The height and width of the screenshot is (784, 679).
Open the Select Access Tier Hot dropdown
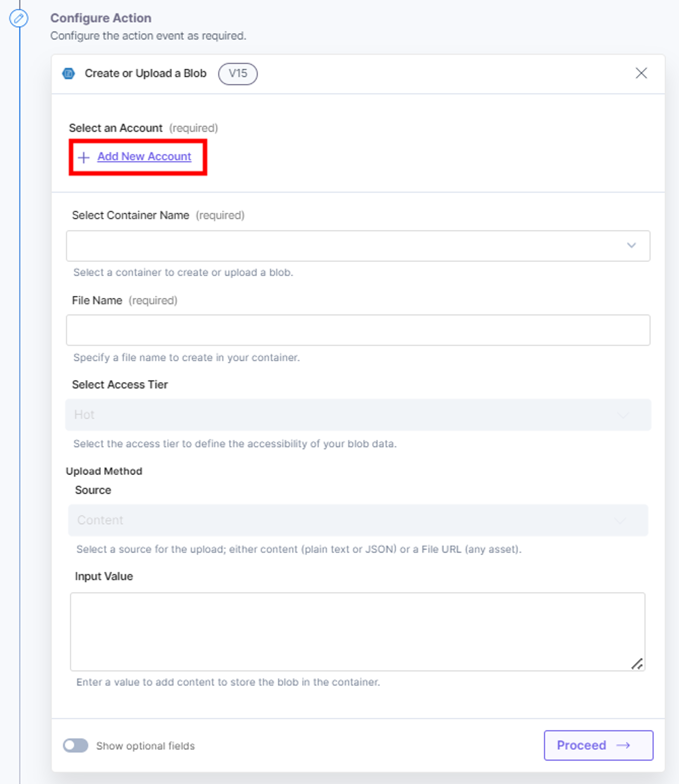(358, 415)
